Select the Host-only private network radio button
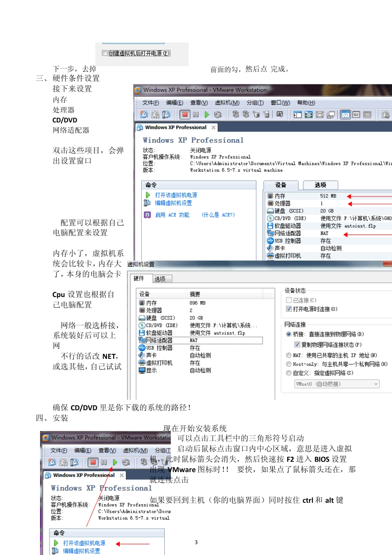The image size is (392, 555). click(289, 364)
